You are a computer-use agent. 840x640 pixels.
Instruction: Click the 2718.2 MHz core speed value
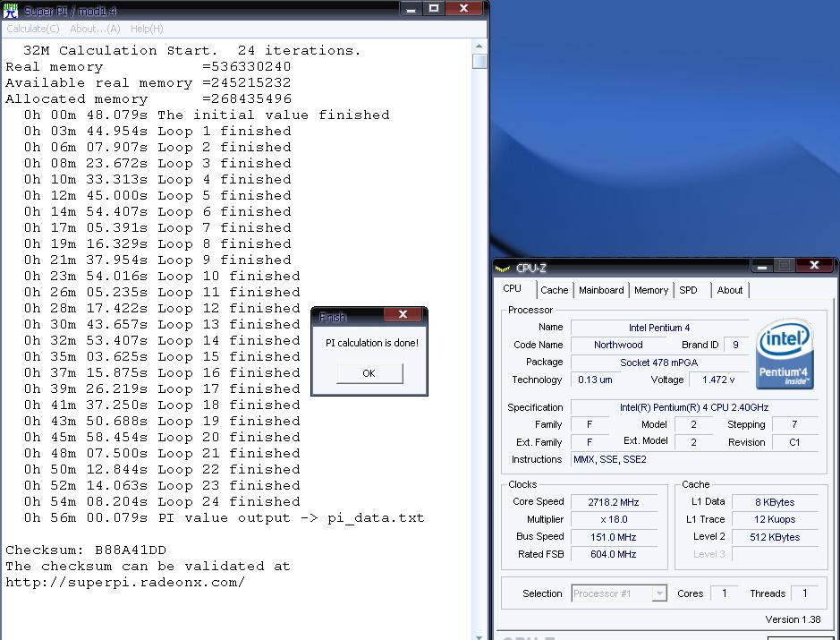point(614,502)
